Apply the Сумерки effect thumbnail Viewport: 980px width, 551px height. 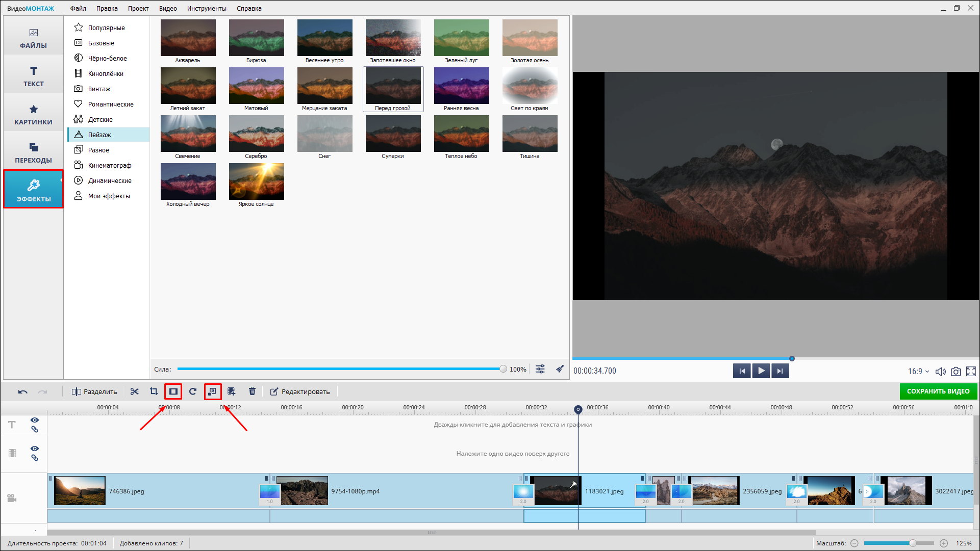click(x=393, y=134)
